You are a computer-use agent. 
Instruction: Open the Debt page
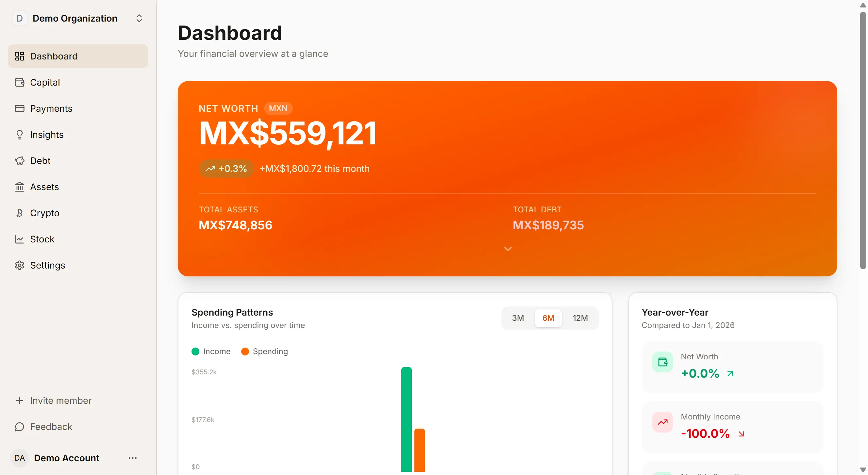[78, 161]
